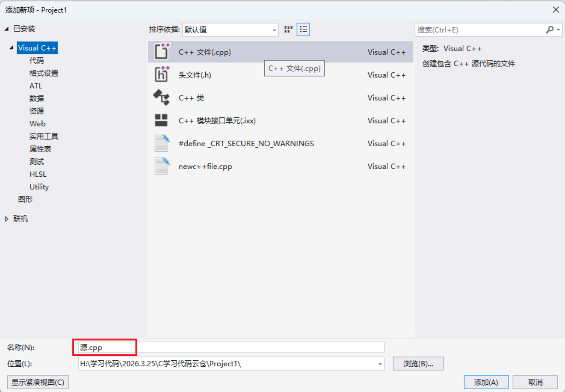Click the C++ 模块接口单元(.ixx) icon
This screenshot has width=565, height=392.
(161, 120)
